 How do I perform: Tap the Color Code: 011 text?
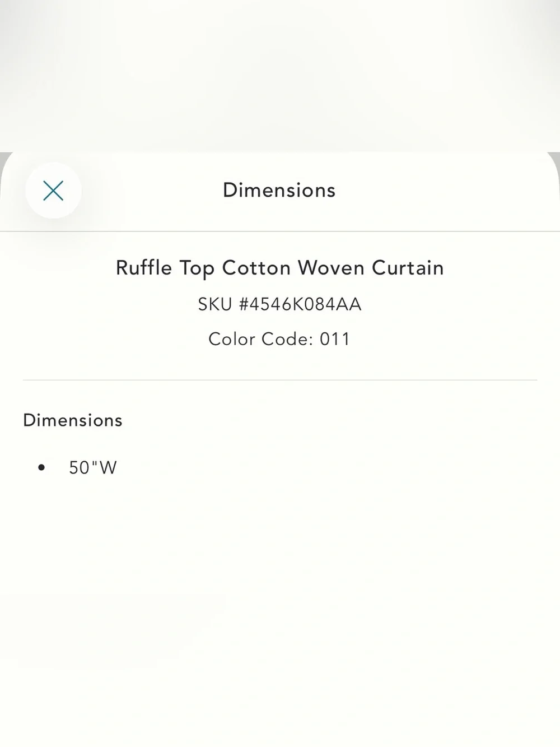point(279,339)
